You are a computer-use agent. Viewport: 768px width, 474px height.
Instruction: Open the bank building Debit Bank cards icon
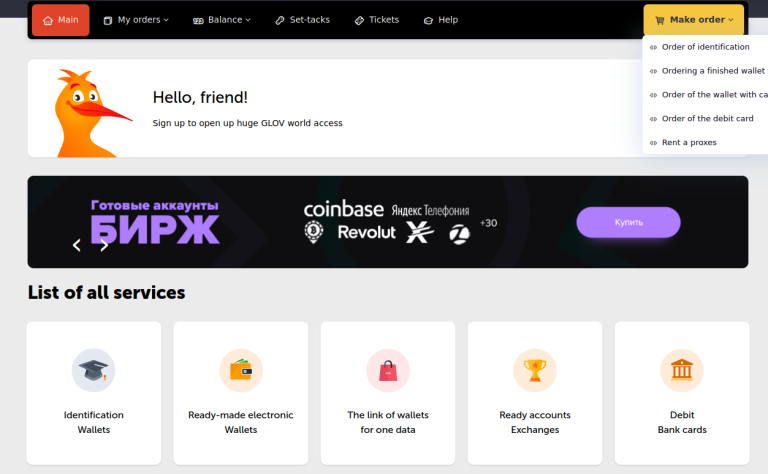tap(682, 371)
